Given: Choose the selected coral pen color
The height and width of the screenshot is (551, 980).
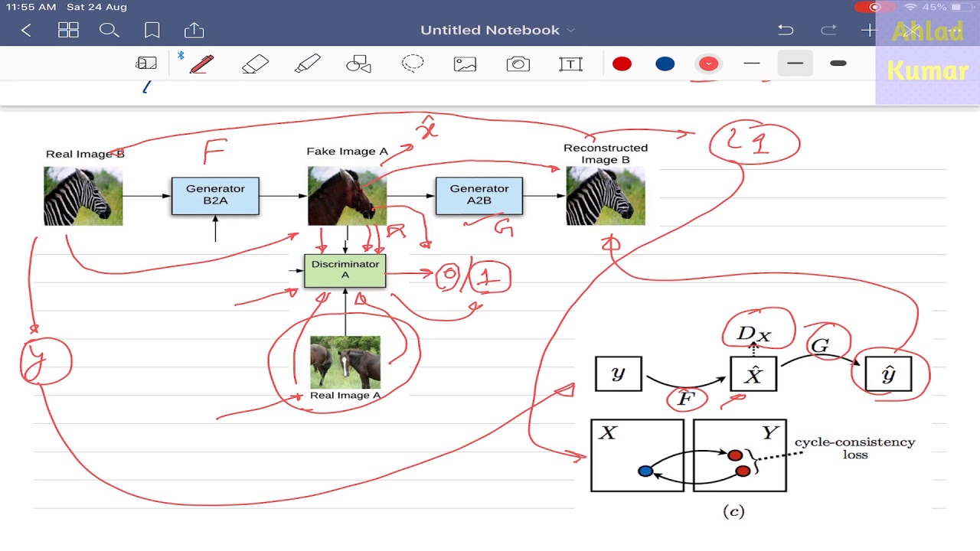Looking at the screenshot, I should pos(709,64).
